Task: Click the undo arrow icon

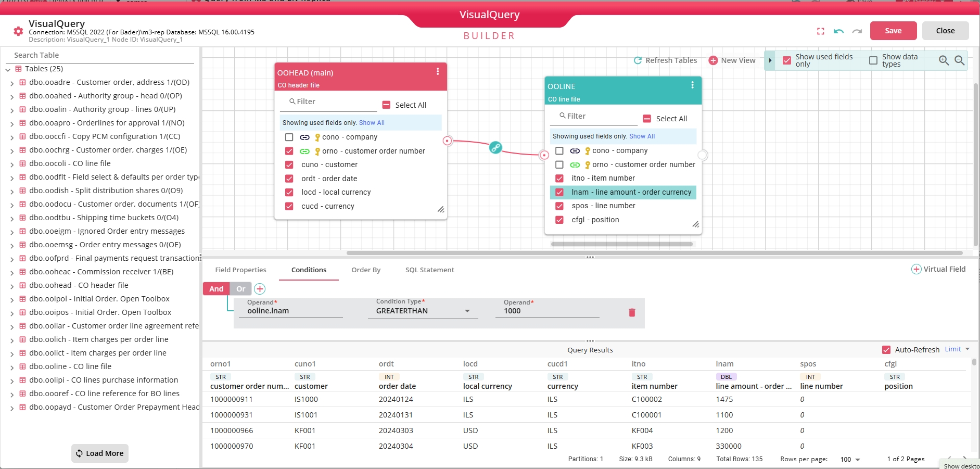Action: tap(838, 31)
